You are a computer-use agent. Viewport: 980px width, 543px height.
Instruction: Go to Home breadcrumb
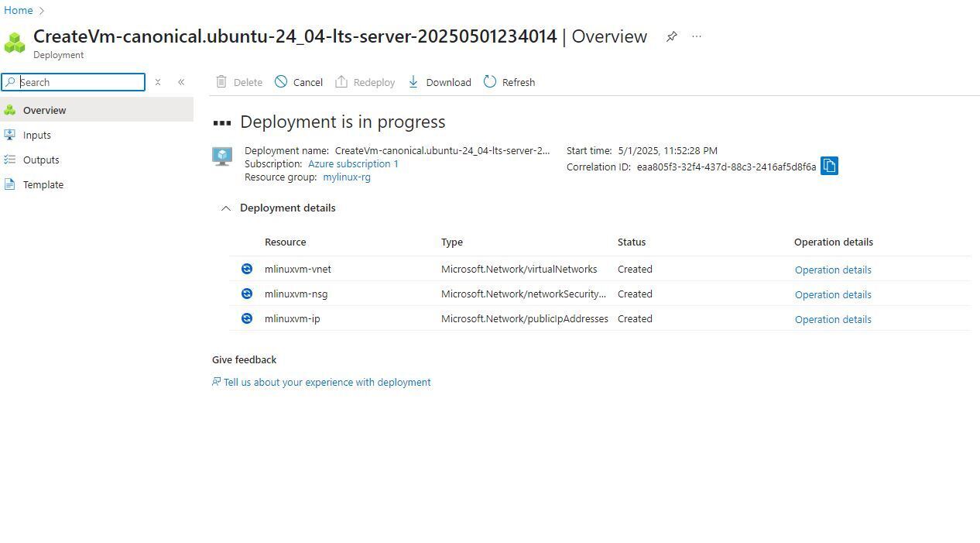[x=19, y=11]
